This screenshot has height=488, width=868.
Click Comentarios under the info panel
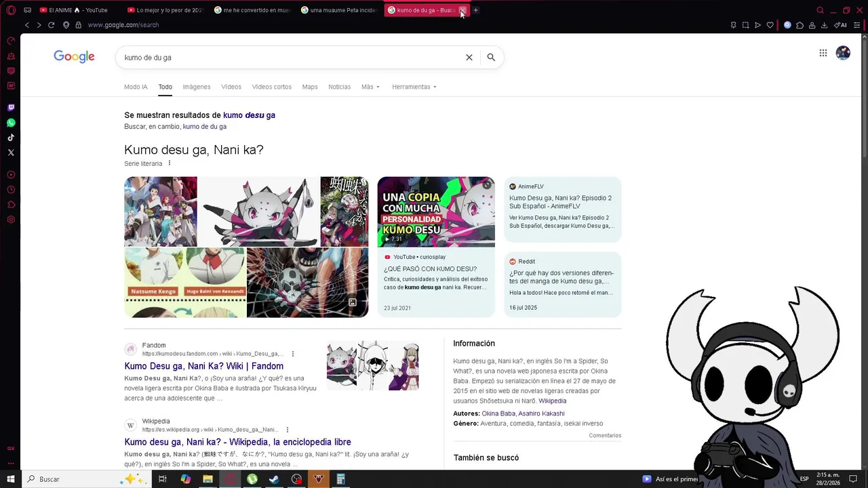pos(605,436)
